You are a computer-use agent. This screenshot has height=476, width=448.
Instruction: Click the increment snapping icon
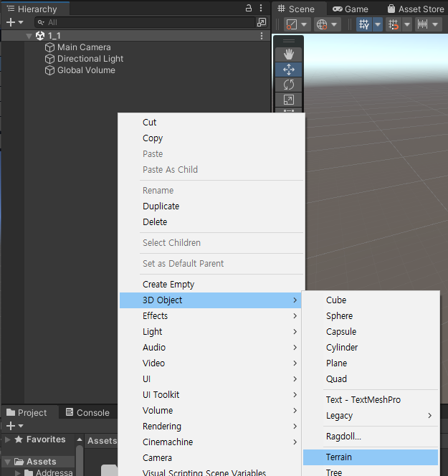coord(422,24)
